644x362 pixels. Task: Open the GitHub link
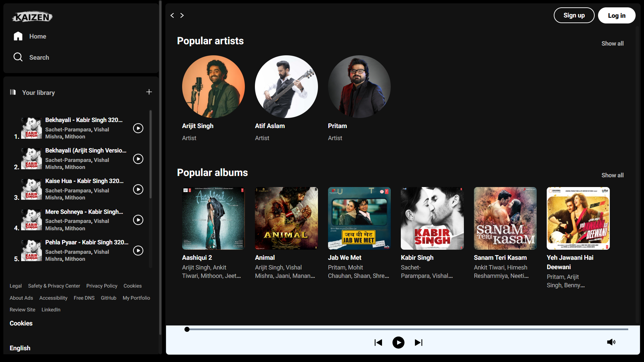click(108, 298)
